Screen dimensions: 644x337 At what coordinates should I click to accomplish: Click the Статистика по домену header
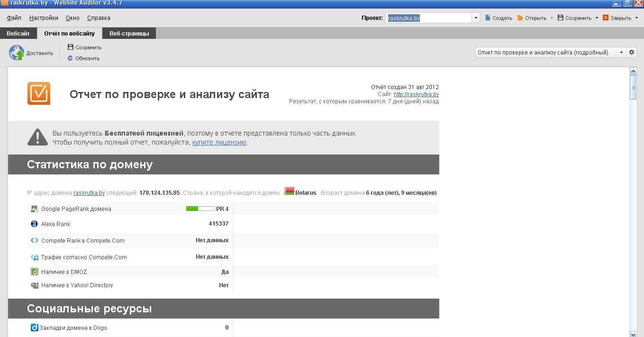[x=90, y=164]
